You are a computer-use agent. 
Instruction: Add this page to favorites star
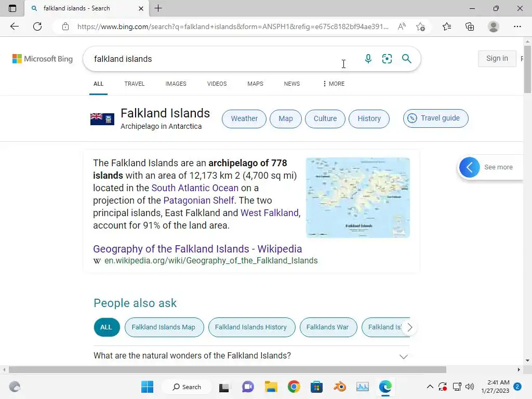coord(420,26)
